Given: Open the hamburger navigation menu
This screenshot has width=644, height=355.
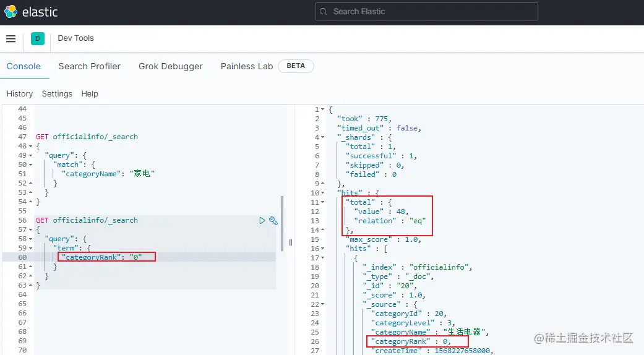Looking at the screenshot, I should (x=11, y=38).
